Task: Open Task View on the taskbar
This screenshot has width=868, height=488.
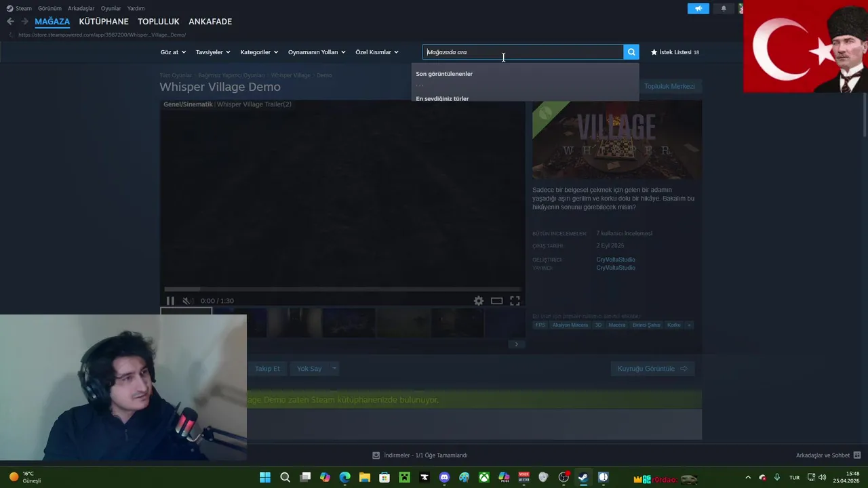Action: 305,478
